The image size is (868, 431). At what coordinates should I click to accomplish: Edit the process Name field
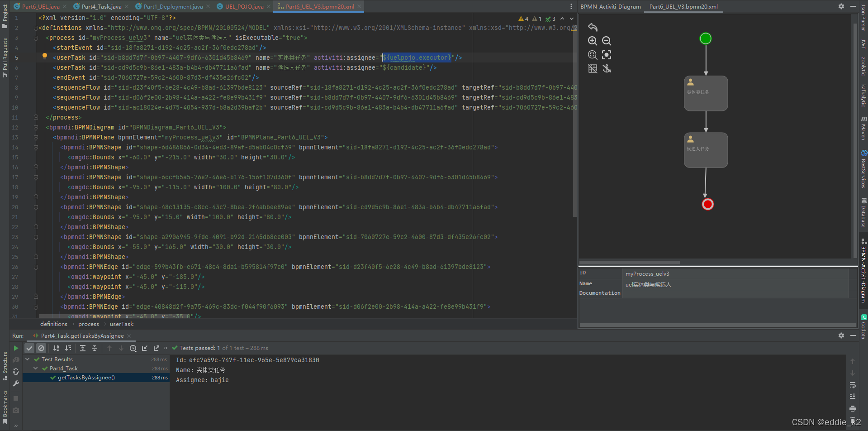pos(736,284)
